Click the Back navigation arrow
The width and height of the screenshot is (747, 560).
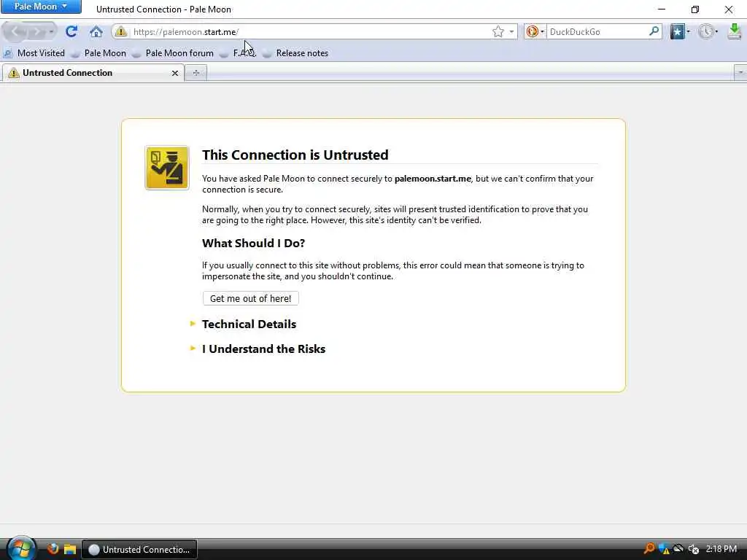(x=16, y=32)
